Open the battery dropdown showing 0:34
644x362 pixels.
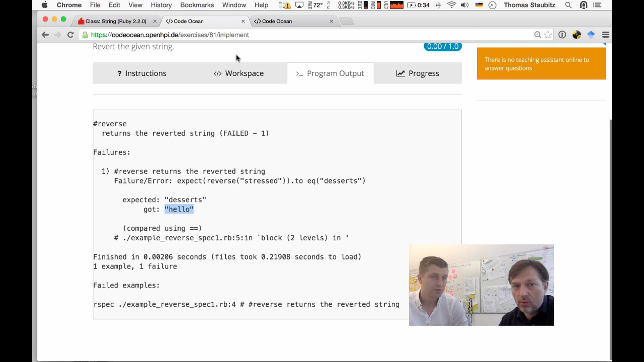[x=418, y=5]
